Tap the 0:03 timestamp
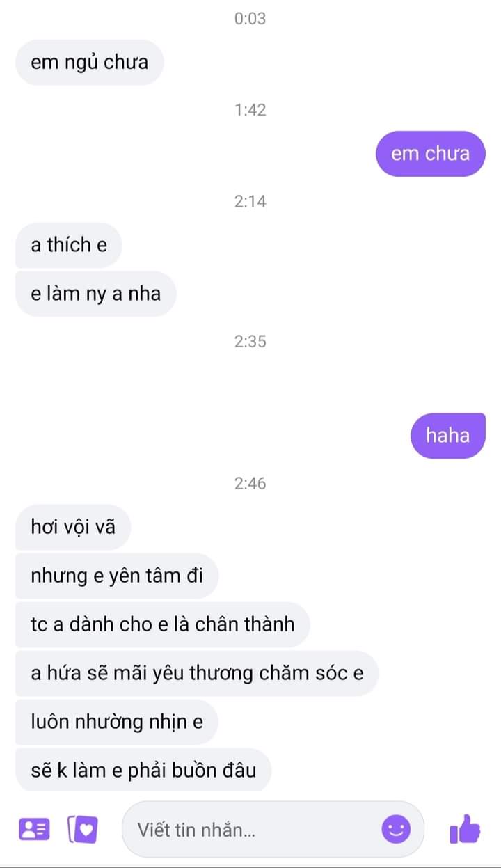The image size is (501, 868). point(250,19)
